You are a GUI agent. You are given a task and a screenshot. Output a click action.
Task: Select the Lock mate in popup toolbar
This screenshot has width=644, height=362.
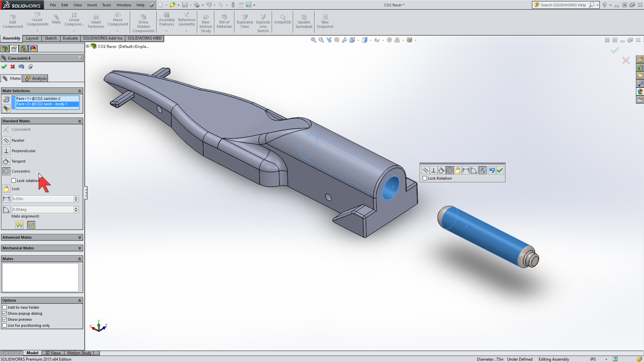coord(458,170)
